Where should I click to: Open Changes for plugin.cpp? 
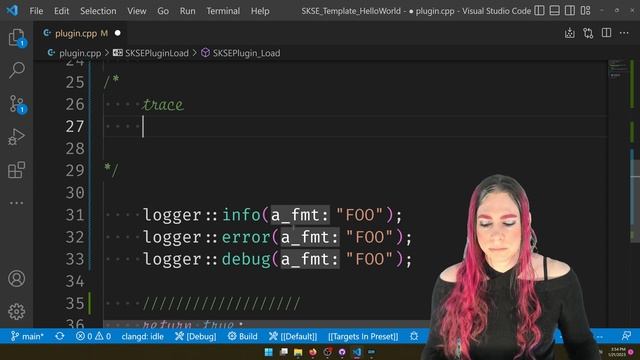pyautogui.click(x=588, y=33)
